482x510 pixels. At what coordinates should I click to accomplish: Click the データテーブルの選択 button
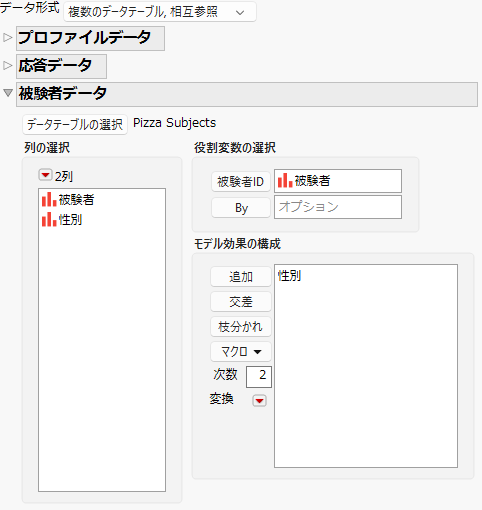(x=75, y=125)
